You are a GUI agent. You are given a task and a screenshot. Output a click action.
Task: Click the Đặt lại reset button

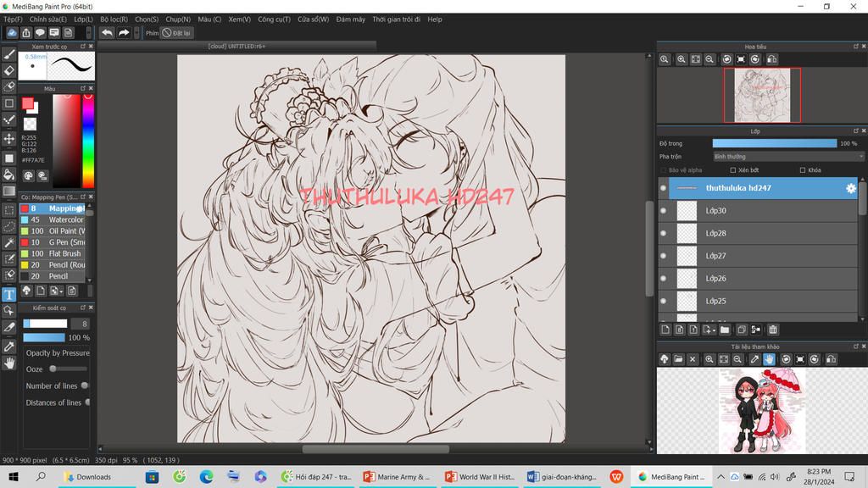[176, 33]
